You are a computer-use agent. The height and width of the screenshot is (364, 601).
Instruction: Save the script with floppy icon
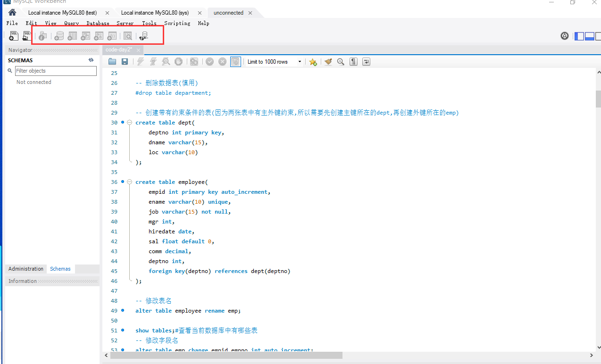coord(125,62)
